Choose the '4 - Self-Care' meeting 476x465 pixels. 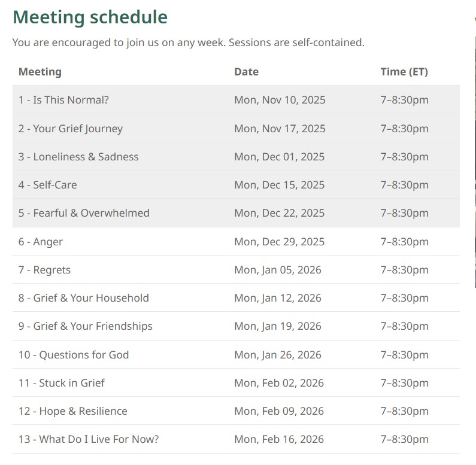click(47, 185)
